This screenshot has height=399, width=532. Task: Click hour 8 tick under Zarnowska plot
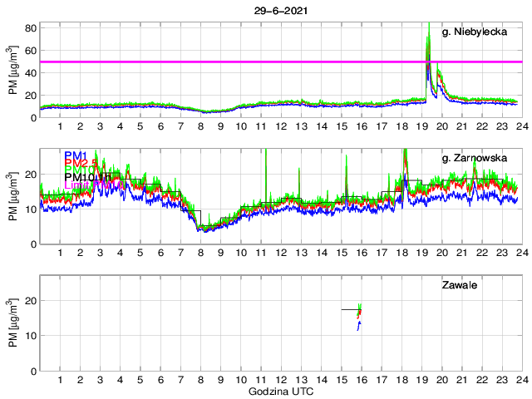pos(201,253)
